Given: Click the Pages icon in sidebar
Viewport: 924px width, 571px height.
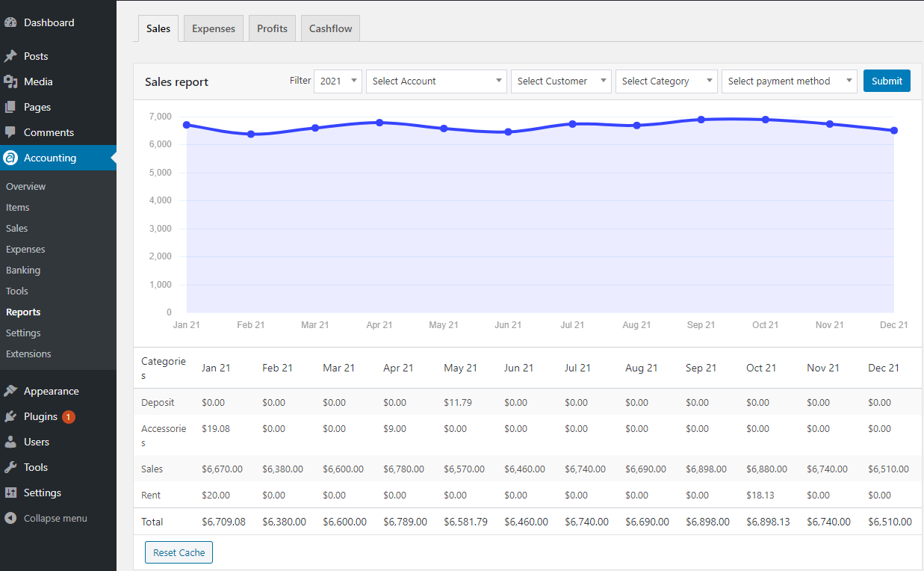Looking at the screenshot, I should [10, 107].
